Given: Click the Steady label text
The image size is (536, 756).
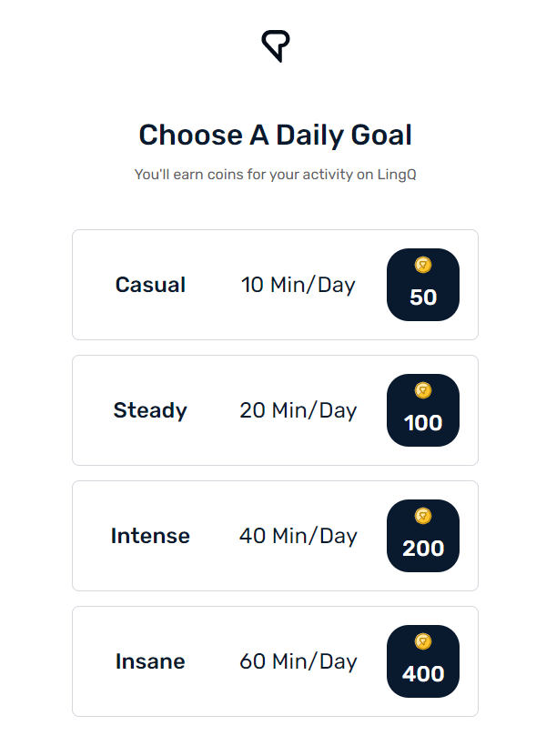Looking at the screenshot, I should pos(150,411).
